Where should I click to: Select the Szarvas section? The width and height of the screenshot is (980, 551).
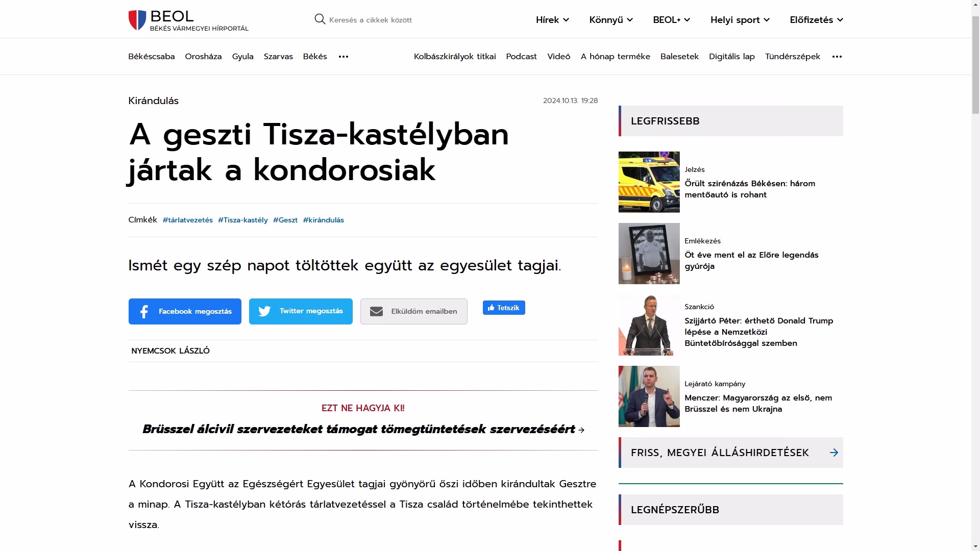(278, 57)
